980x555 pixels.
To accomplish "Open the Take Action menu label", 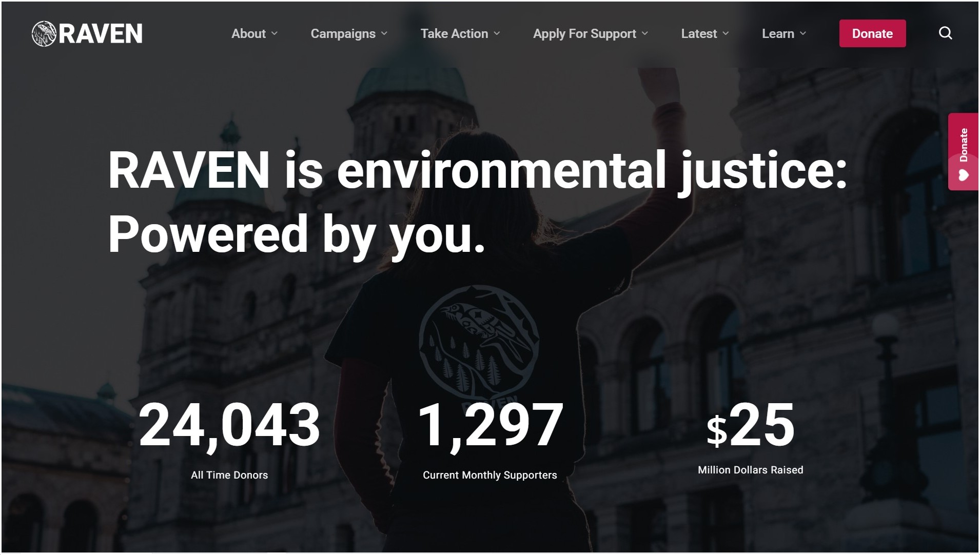I will point(454,34).
